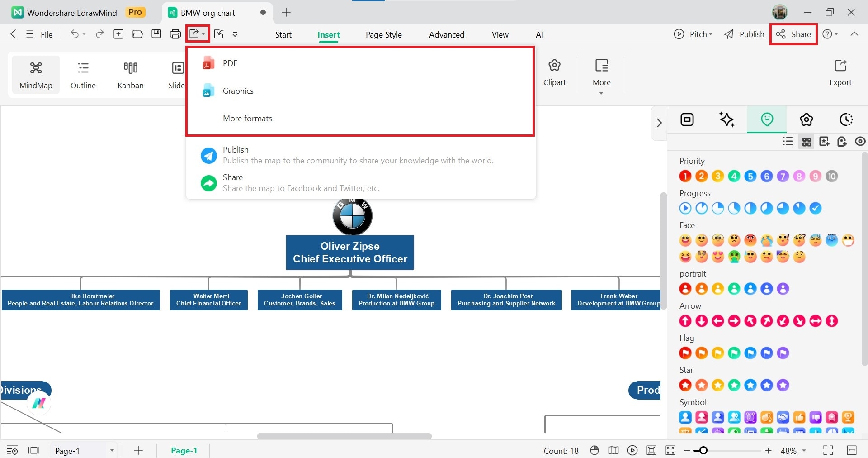This screenshot has width=868, height=458.
Task: Choose PDF export option
Action: click(360, 63)
